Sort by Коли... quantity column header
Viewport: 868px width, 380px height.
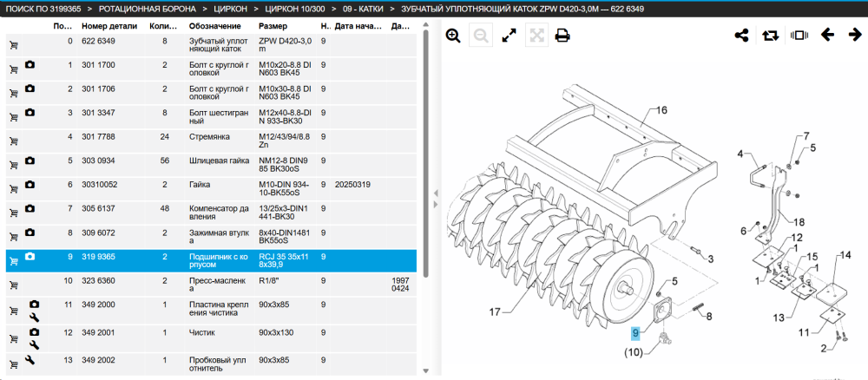coord(163,26)
